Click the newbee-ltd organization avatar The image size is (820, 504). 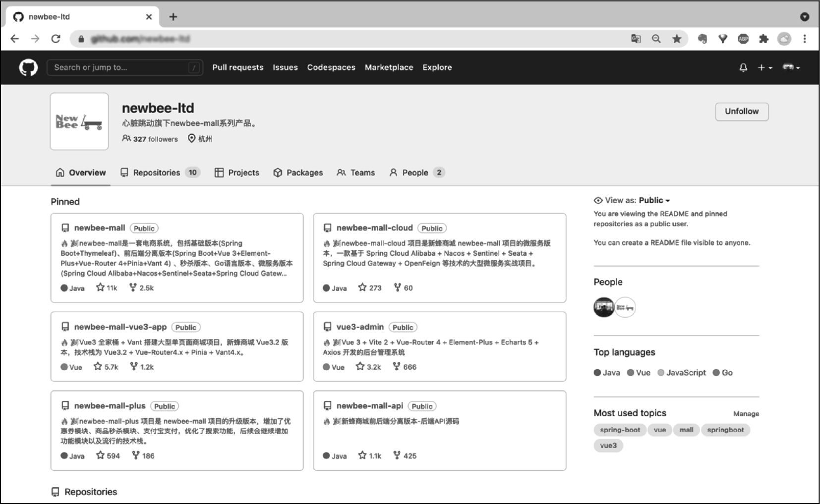point(79,121)
